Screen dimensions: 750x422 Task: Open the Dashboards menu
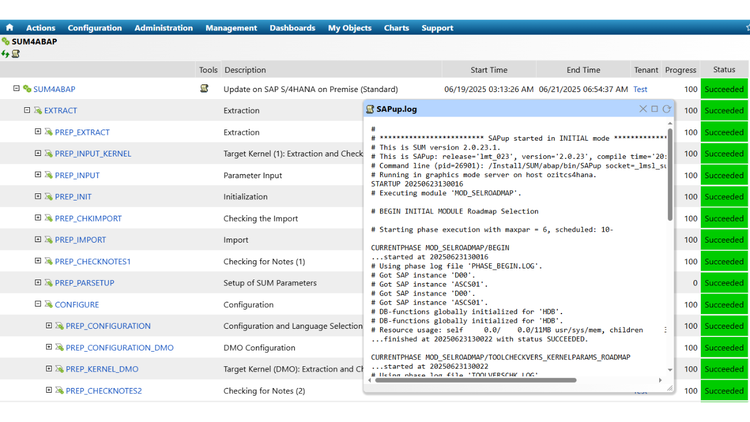pos(292,28)
